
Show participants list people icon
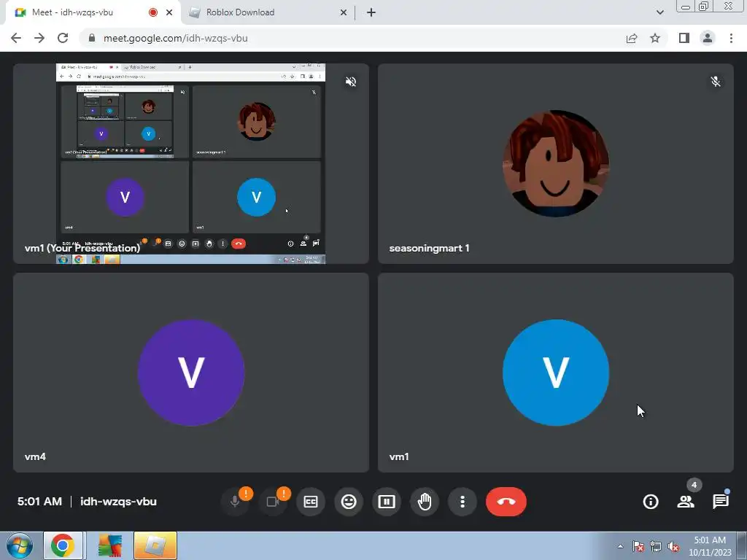tap(686, 502)
